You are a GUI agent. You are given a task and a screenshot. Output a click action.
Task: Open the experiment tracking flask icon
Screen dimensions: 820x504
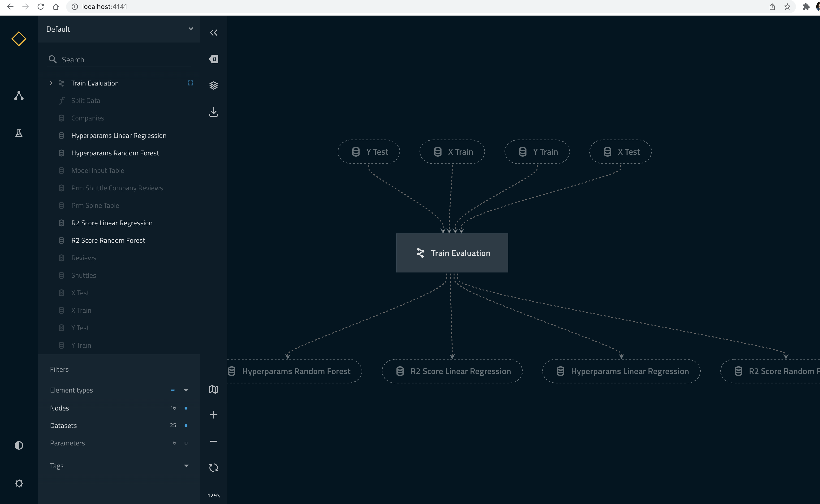coord(19,133)
